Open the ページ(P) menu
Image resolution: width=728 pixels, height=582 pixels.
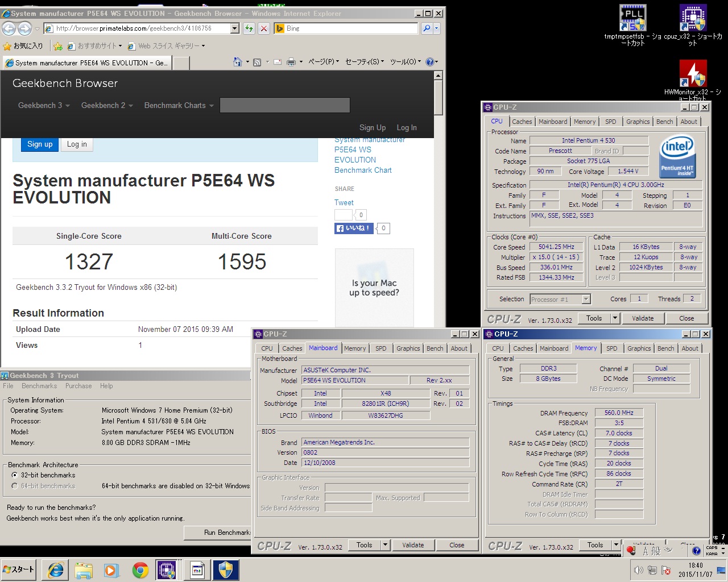[324, 62]
